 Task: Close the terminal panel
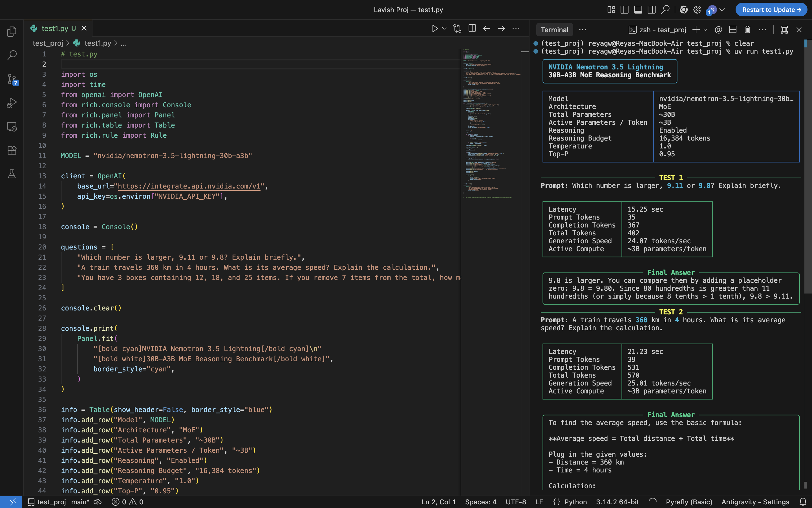799,30
